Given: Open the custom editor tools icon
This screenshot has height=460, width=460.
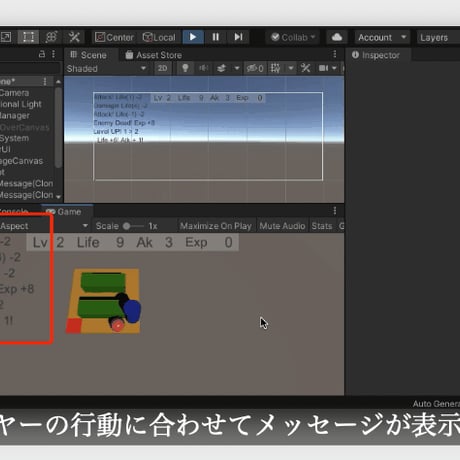Looking at the screenshot, I should 74,37.
